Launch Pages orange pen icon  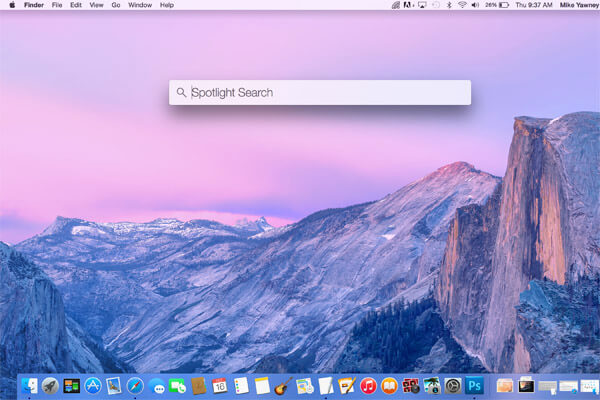coord(347,386)
